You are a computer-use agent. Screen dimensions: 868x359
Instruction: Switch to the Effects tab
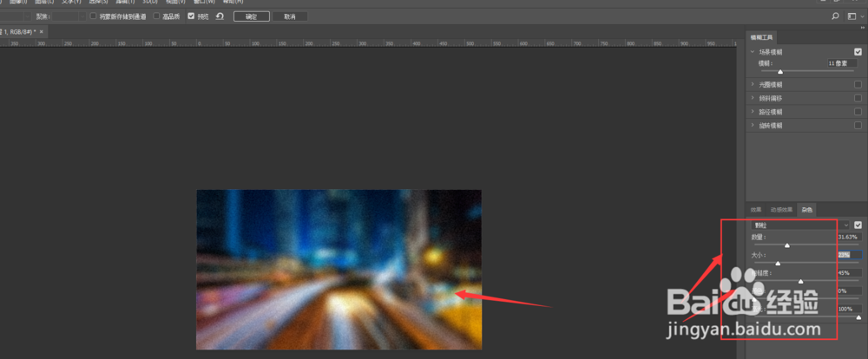756,210
